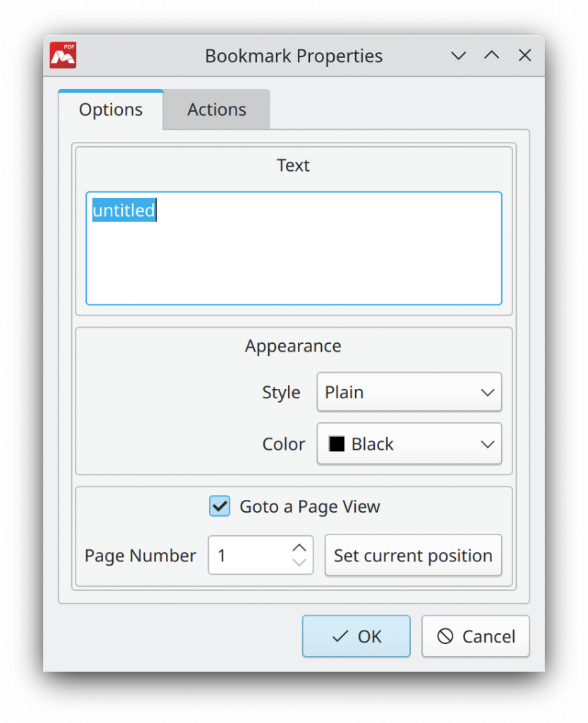Click the prohibition icon on the Cancel button
The image size is (588, 723).
click(x=447, y=636)
